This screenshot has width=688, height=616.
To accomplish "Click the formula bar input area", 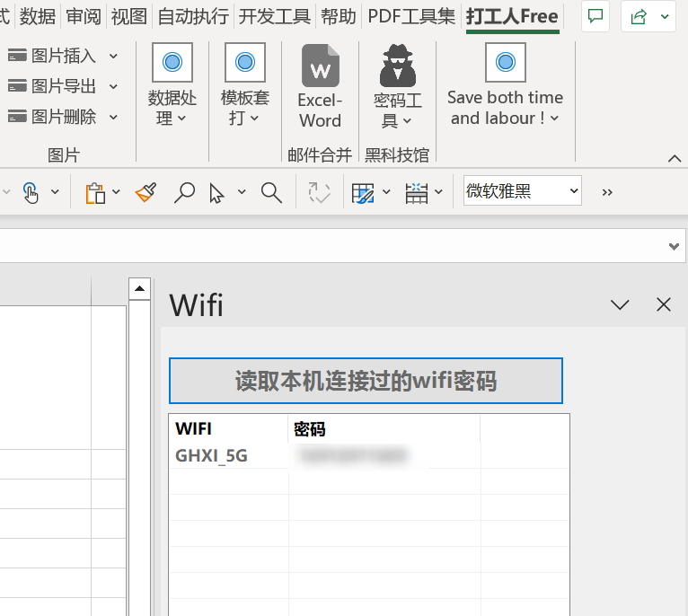I will [333, 246].
